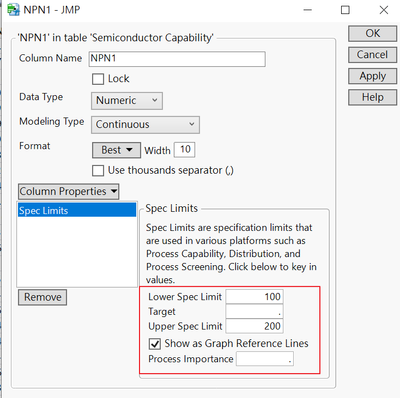400x398 pixels.
Task: Enable the Lock checkbox
Action: point(98,79)
